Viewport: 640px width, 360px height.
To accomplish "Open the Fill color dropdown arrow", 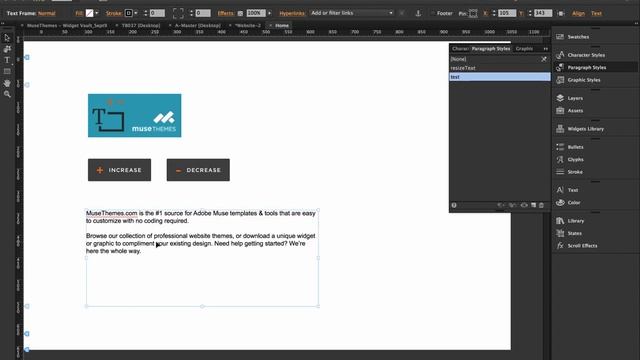I will pyautogui.click(x=97, y=13).
